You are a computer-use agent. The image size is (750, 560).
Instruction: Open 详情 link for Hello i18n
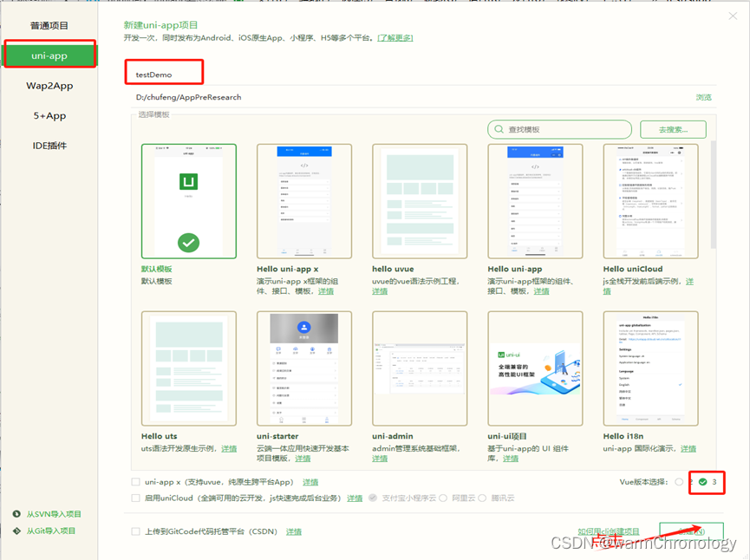tap(688, 448)
